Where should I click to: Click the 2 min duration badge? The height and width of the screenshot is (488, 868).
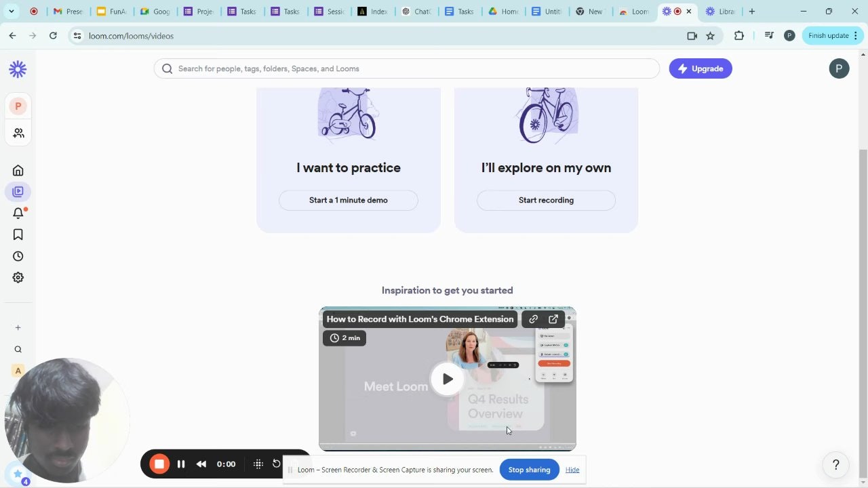(x=344, y=338)
